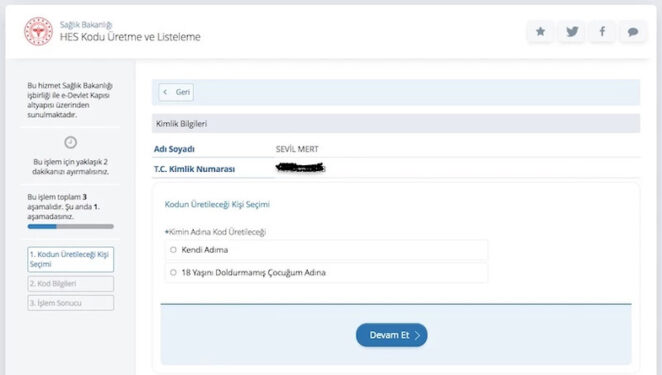Click the Sağlık Bakanlığı logo
Viewport: 662px width, 375px height.
pos(38,31)
